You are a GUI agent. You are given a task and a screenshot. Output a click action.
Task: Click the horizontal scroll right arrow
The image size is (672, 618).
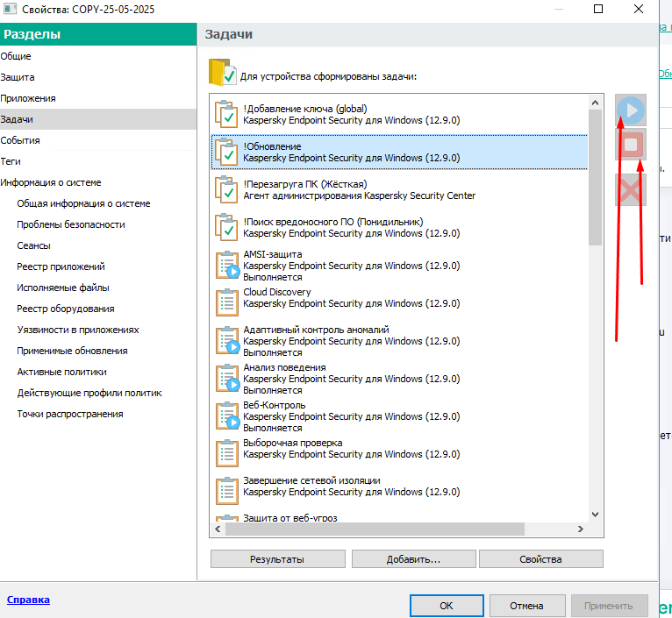tap(581, 529)
